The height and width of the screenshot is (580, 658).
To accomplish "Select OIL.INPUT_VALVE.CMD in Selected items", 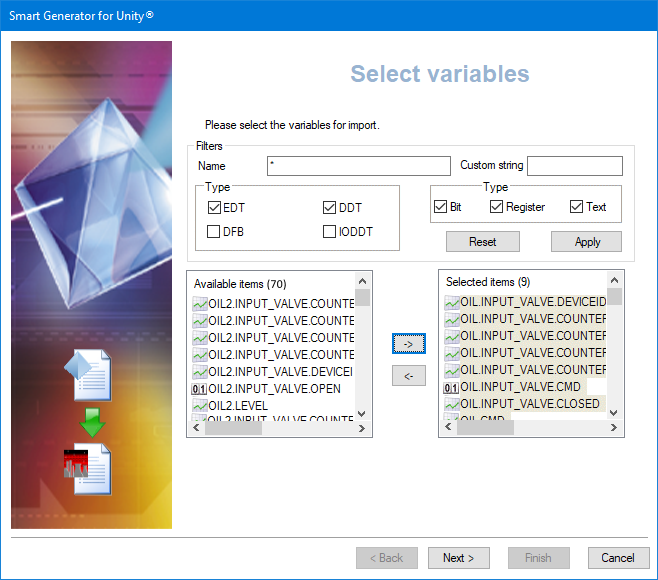I will (x=520, y=387).
